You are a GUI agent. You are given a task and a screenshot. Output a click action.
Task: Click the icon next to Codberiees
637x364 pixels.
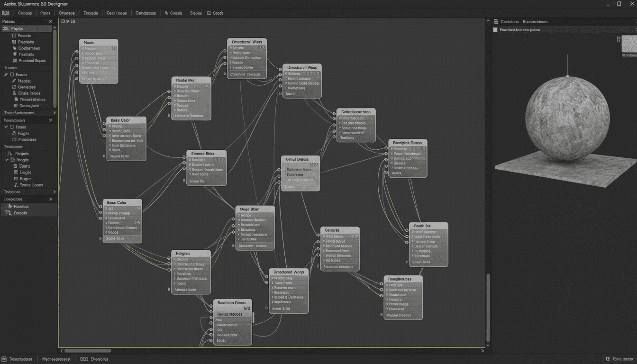(14, 48)
